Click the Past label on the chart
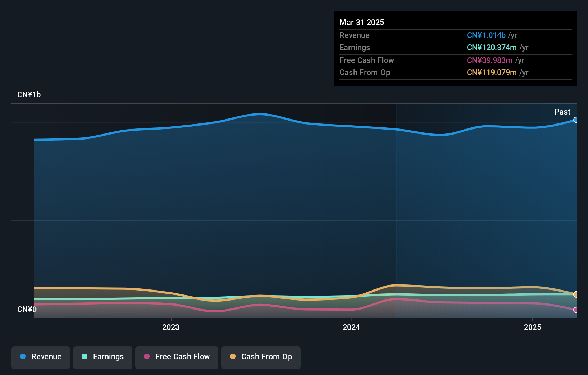The width and height of the screenshot is (588, 375). pyautogui.click(x=562, y=112)
